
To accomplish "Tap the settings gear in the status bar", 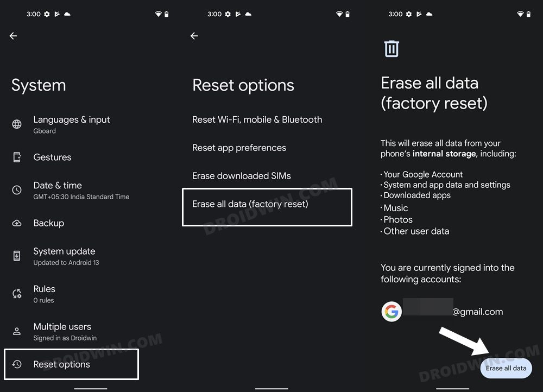I will (47, 14).
